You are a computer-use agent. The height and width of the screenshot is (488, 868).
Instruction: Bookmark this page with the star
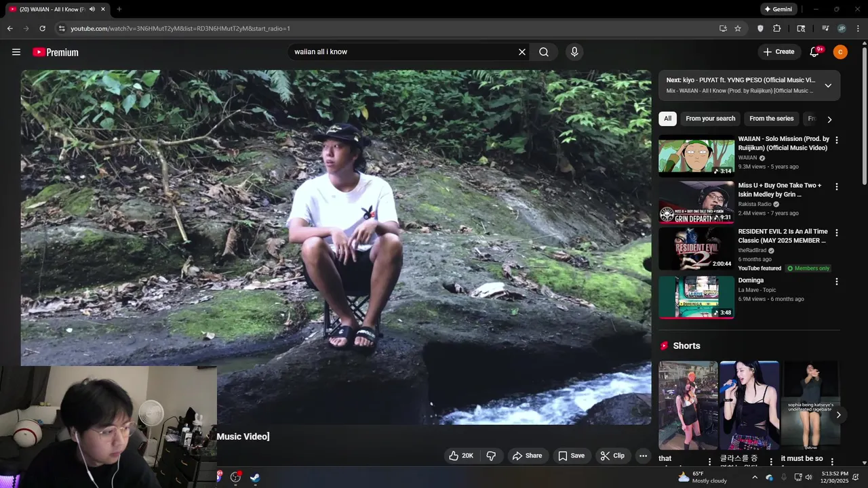pos(738,28)
